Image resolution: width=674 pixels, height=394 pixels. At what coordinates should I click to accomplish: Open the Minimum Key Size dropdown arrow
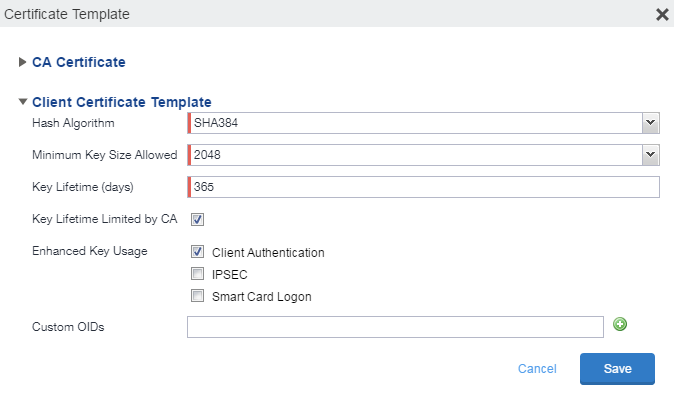[651, 155]
